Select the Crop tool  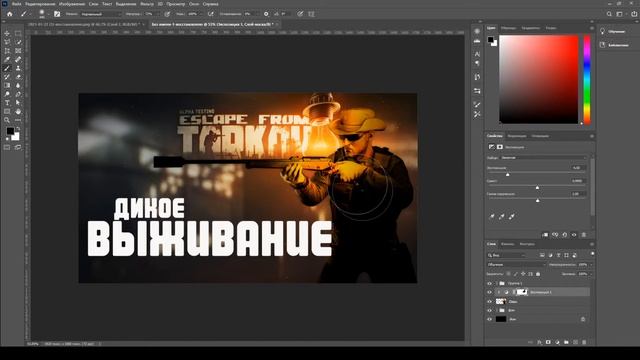pos(7,51)
